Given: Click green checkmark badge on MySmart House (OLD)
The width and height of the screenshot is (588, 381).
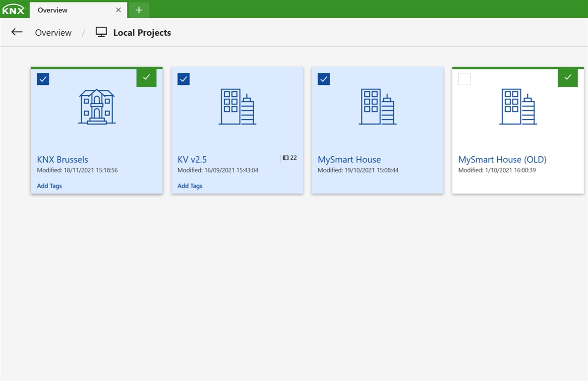Looking at the screenshot, I should tap(568, 77).
